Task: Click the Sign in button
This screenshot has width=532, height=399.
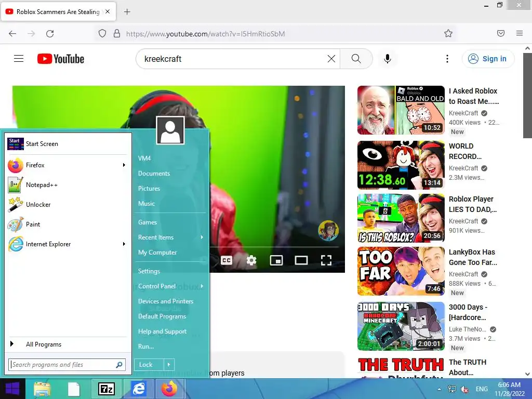Action: tap(488, 59)
